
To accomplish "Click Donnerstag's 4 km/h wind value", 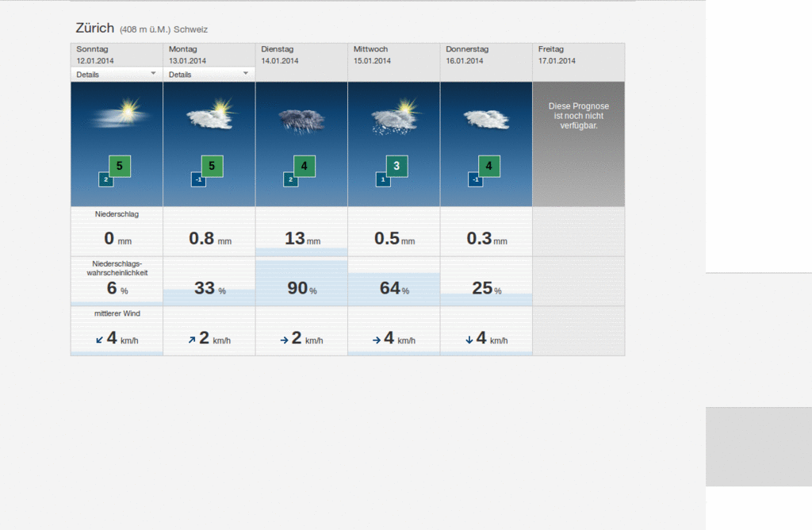I will tap(492, 338).
